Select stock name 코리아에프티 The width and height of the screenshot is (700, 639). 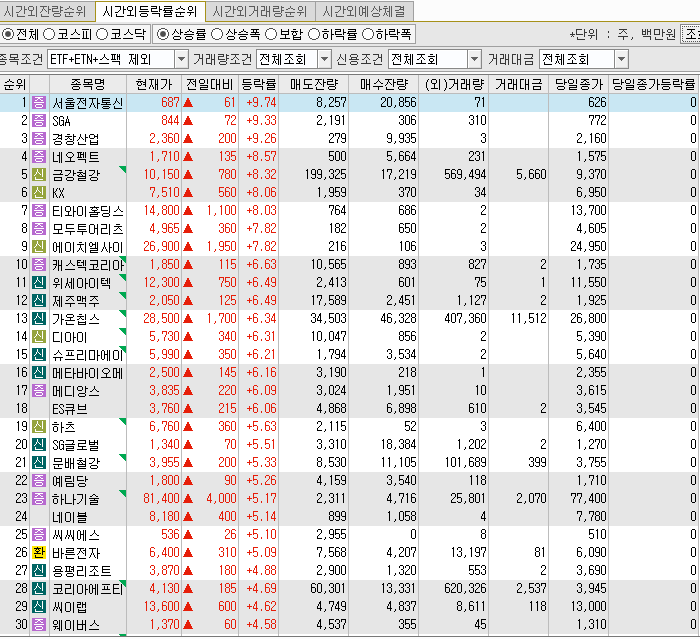(88, 589)
